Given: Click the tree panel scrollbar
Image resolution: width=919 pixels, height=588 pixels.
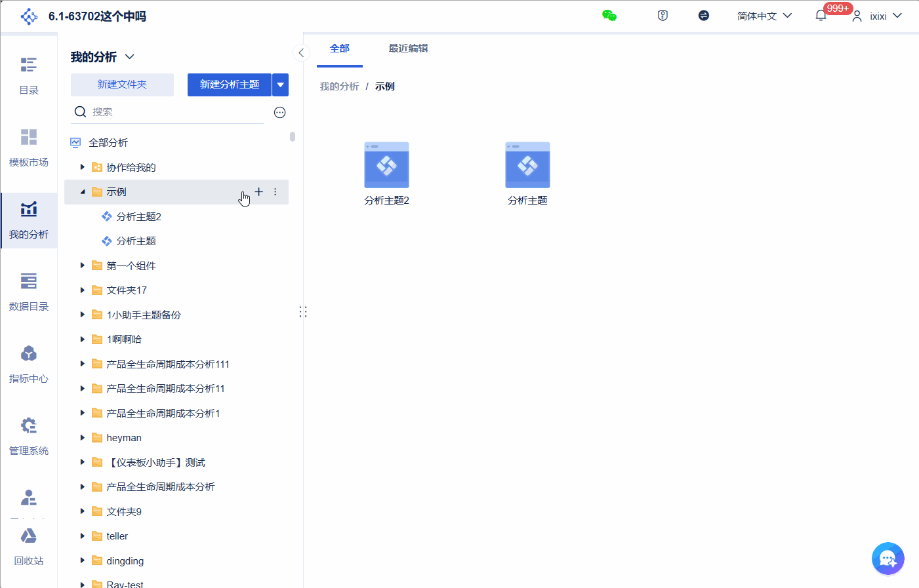Looking at the screenshot, I should 293,136.
